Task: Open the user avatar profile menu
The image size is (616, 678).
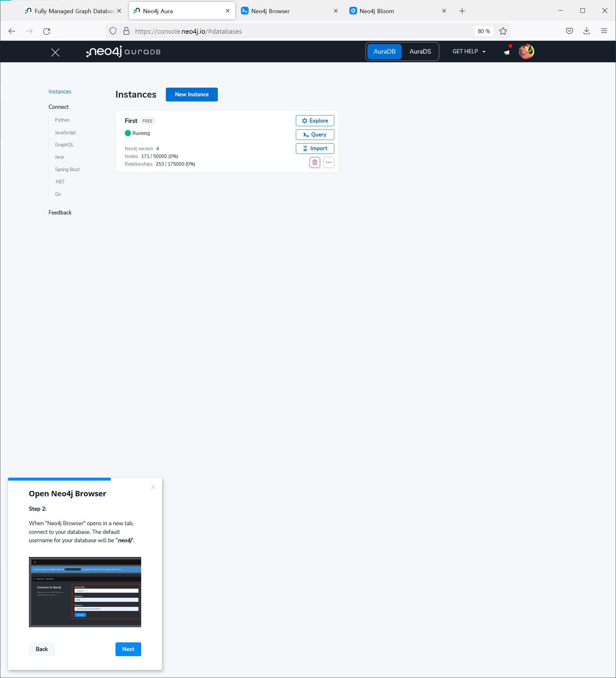Action: coord(526,51)
